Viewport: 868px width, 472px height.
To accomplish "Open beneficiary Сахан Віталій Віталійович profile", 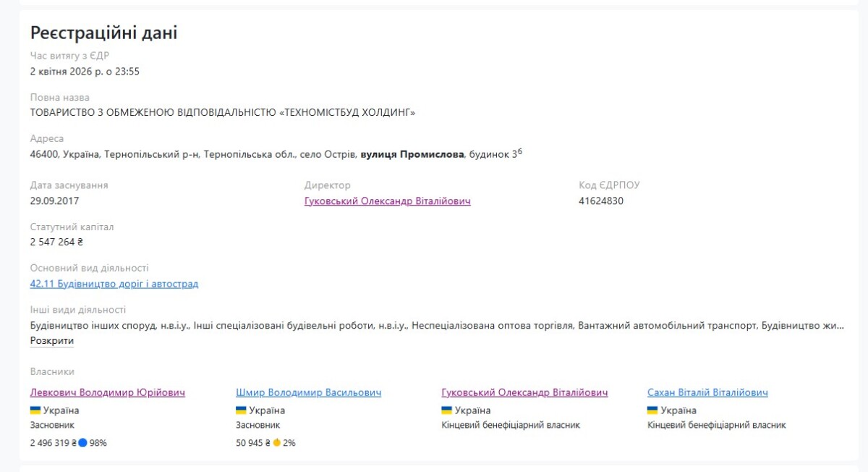I will coord(707,392).
